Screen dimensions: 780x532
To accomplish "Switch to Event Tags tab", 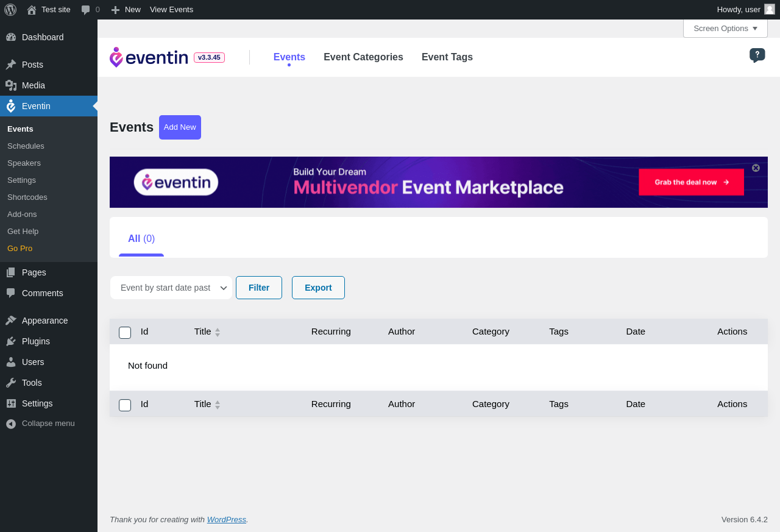I will click(447, 57).
